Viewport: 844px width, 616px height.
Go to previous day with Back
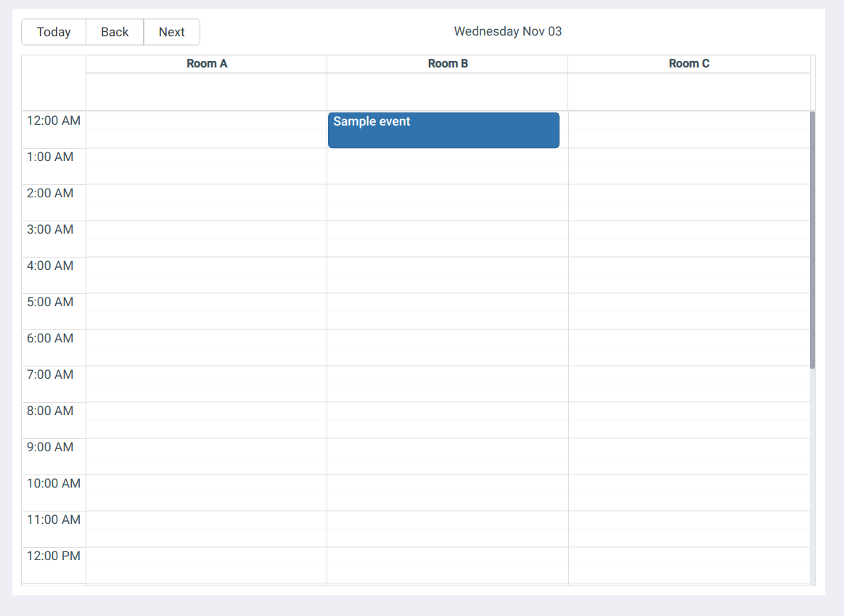point(115,32)
